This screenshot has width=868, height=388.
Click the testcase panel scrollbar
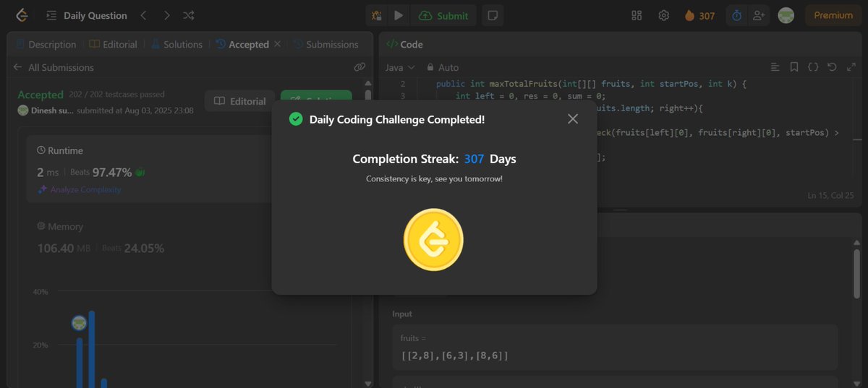pos(857,273)
